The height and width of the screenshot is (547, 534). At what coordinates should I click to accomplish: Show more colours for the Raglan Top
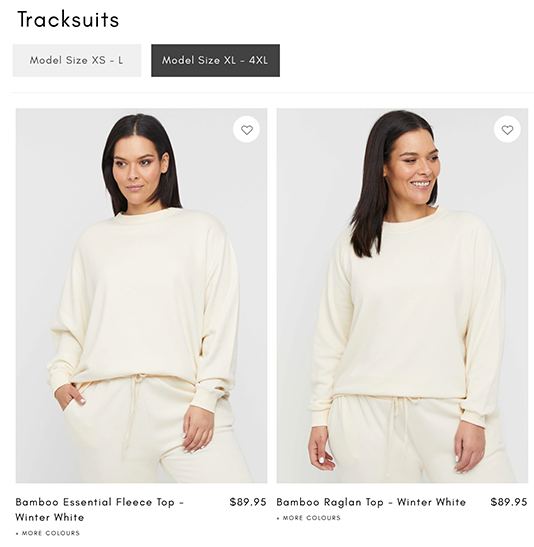click(x=309, y=518)
